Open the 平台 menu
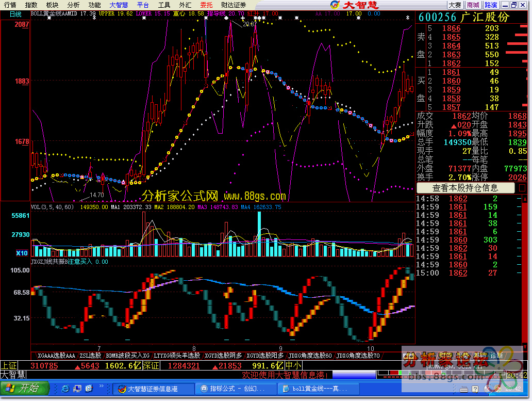Screen dimensions: 532x401 [x=143, y=5]
